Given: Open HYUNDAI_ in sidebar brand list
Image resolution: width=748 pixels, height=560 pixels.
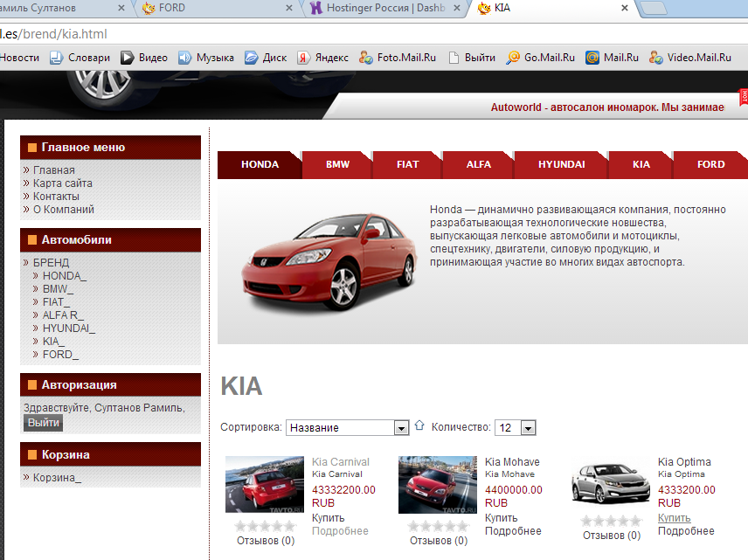Looking at the screenshot, I should pos(69,328).
